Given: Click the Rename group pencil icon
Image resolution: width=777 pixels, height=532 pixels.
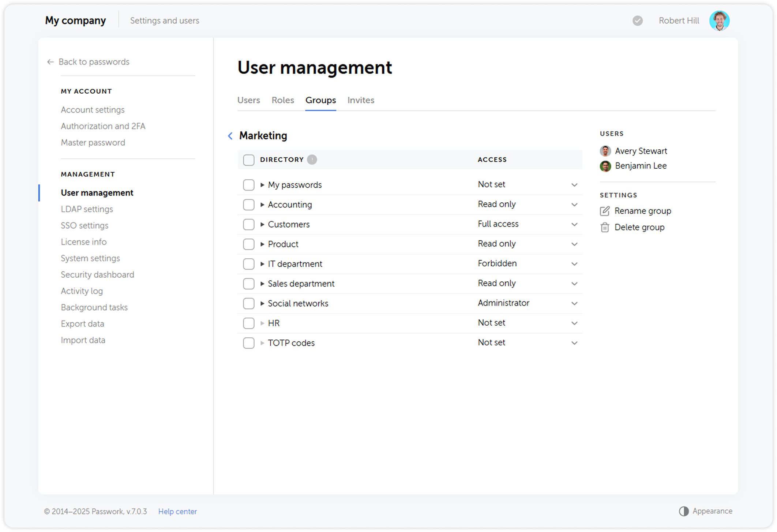Looking at the screenshot, I should click(x=605, y=211).
